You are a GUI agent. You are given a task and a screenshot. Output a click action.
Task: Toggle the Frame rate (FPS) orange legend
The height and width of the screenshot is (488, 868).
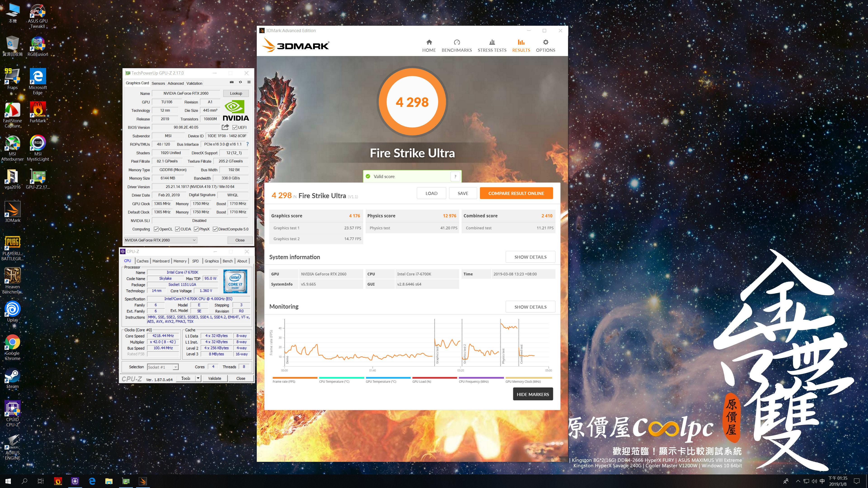pyautogui.click(x=295, y=380)
